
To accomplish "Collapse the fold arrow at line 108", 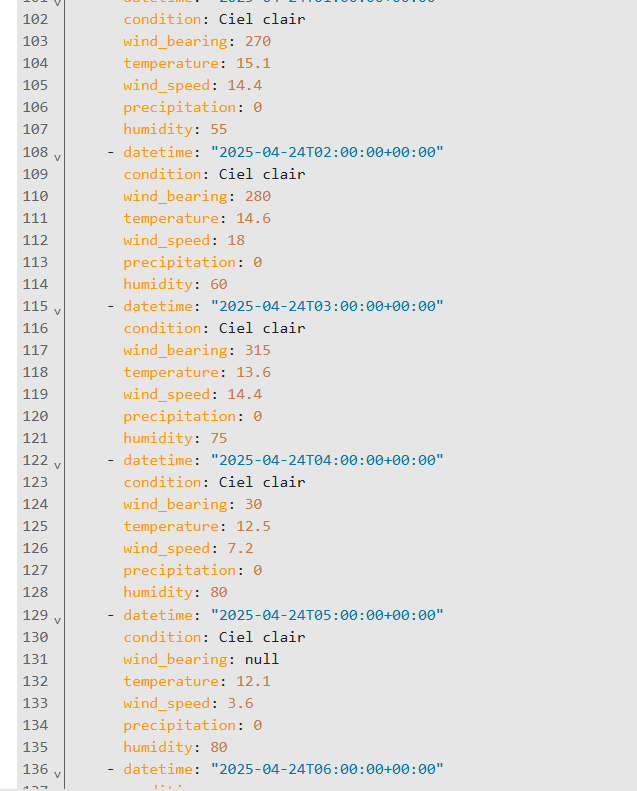I will tap(57, 157).
